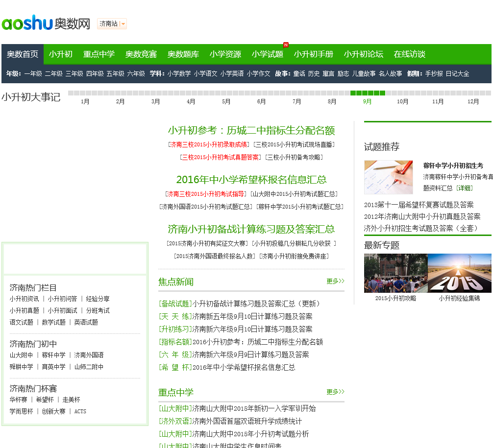Screen dimensions: 493x448
Task: Select 奥数竞赛 menu item
Action: (x=141, y=54)
